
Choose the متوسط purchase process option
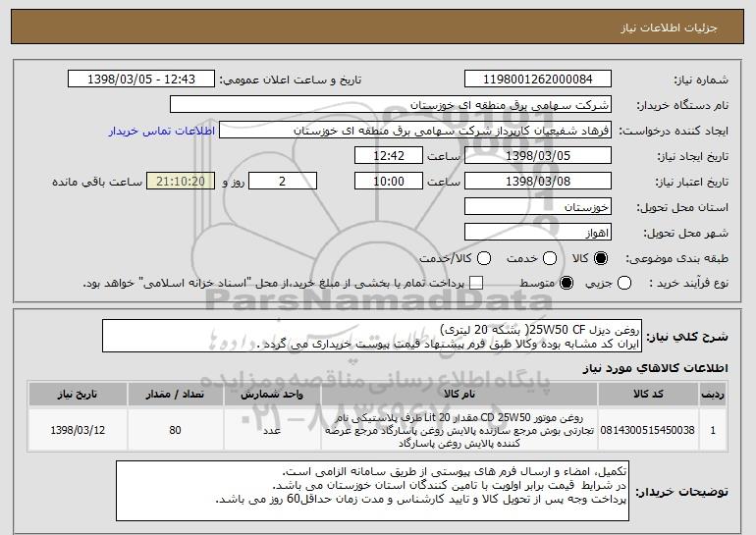[567, 284]
